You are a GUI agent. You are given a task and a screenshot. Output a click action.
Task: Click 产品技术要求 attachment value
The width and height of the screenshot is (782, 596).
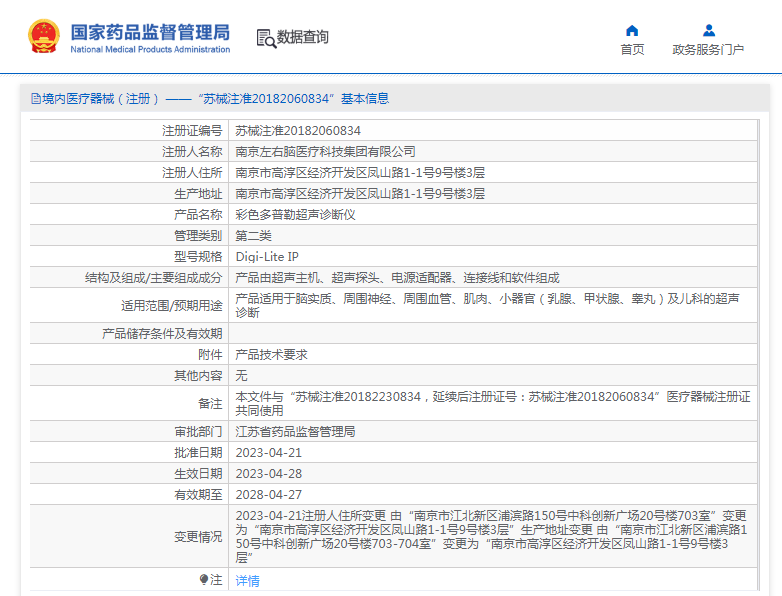click(271, 354)
